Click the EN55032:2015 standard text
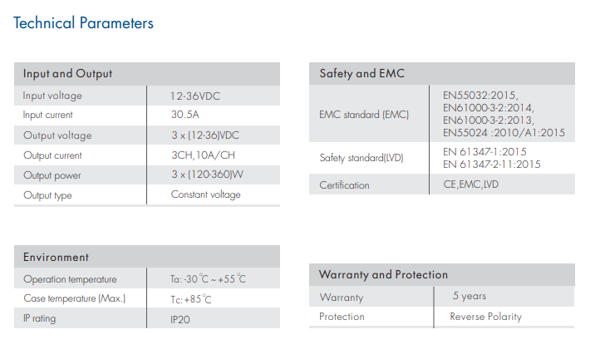The width and height of the screenshot is (610, 364). coord(480,96)
